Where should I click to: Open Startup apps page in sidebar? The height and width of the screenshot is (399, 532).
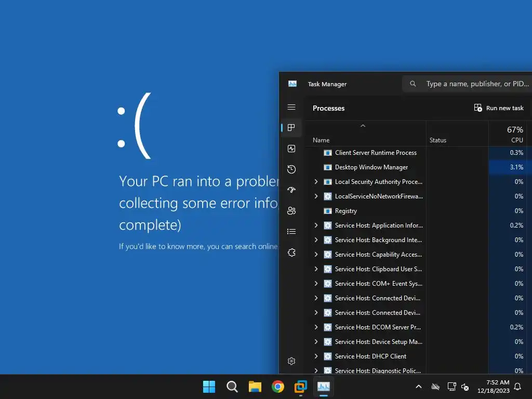tap(291, 190)
